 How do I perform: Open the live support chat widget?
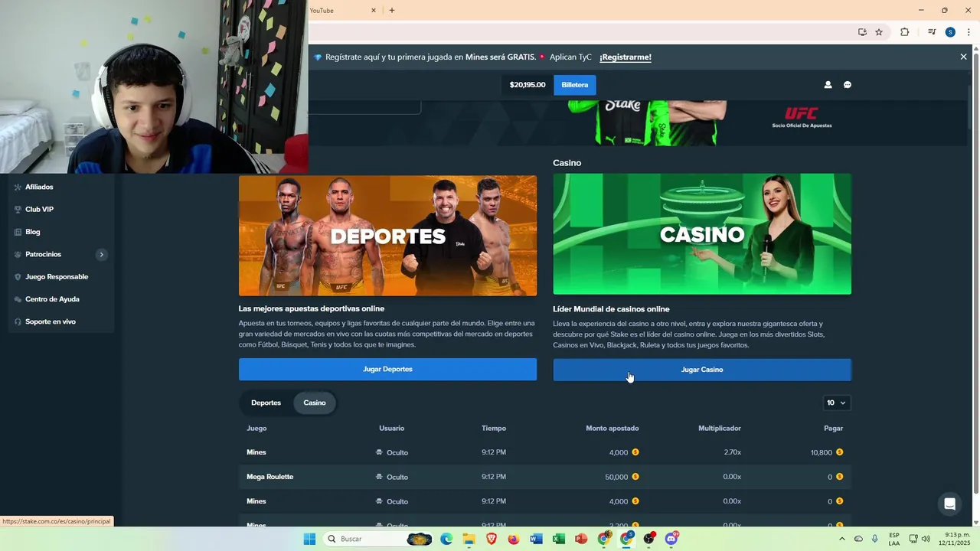(x=949, y=504)
